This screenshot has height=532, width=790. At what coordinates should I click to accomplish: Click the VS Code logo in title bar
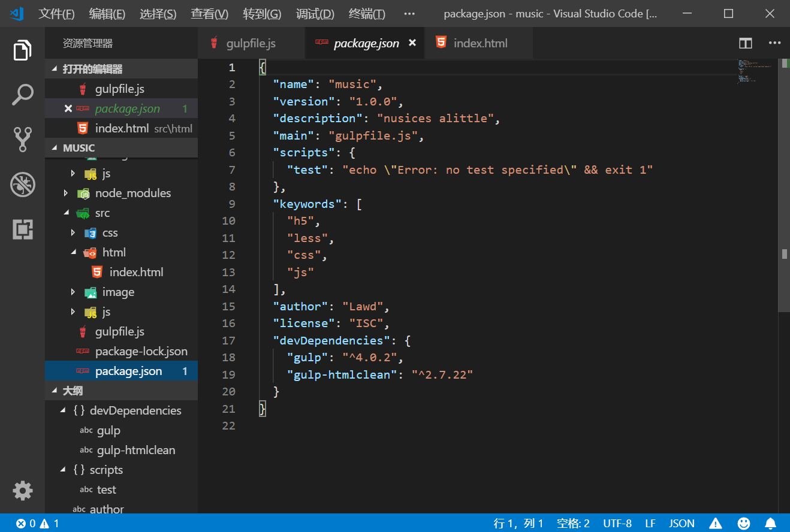[x=17, y=13]
